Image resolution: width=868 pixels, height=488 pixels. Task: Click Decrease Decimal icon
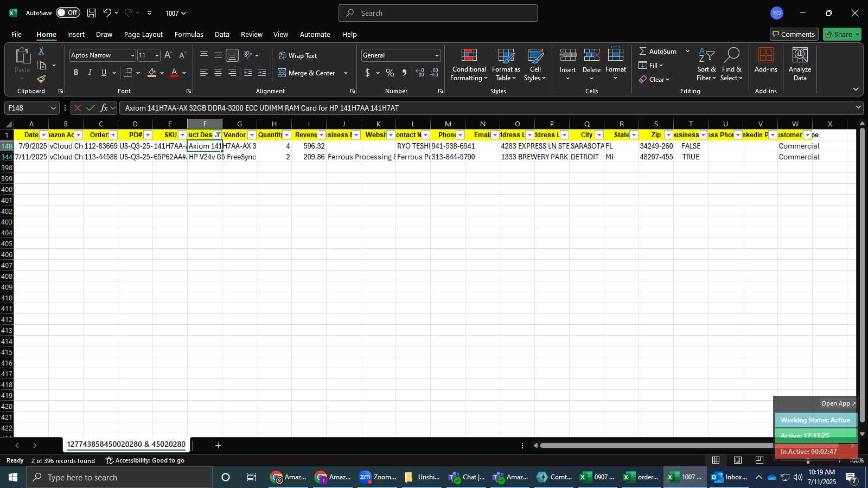(434, 73)
